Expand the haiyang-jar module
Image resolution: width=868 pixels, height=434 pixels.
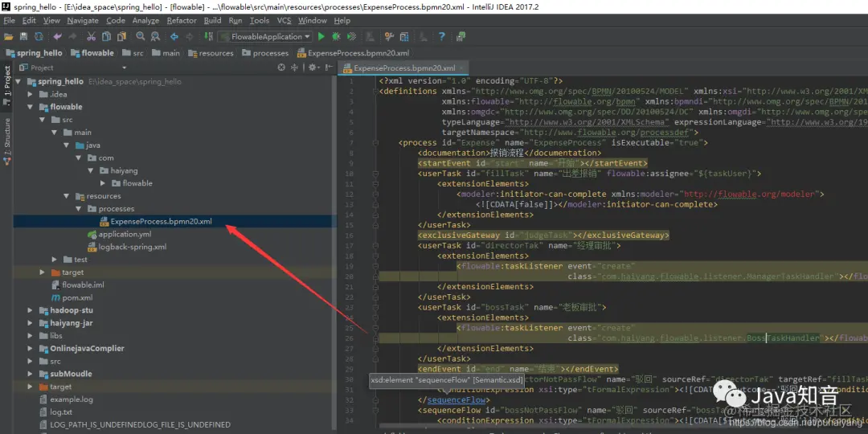click(30, 323)
